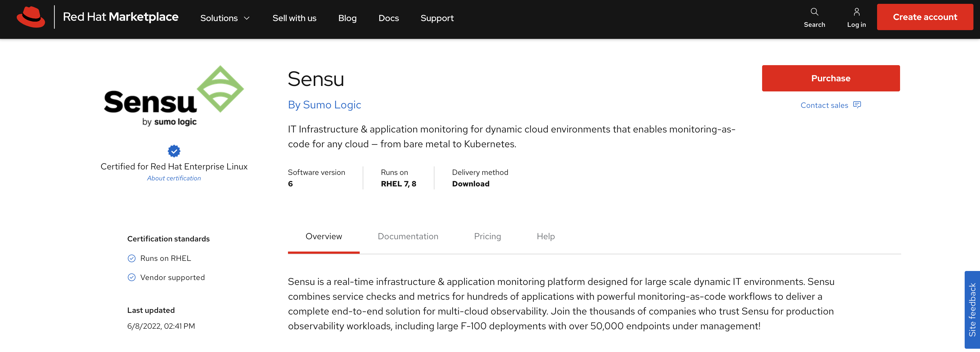Go to the Blog page
The image size is (980, 352).
(x=347, y=18)
